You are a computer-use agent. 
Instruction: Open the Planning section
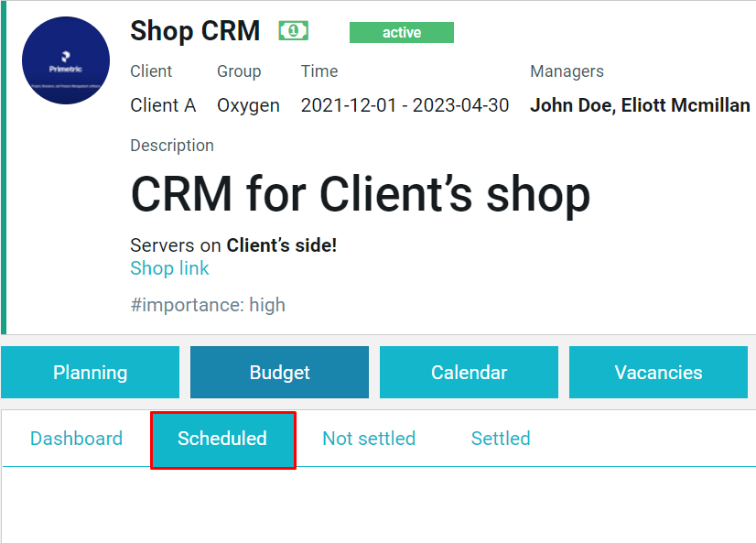coord(91,373)
